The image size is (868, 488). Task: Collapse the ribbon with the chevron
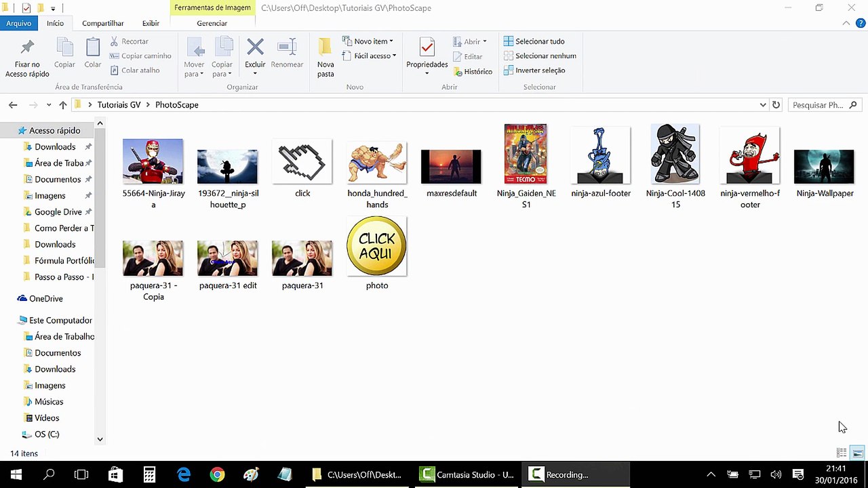(x=846, y=23)
